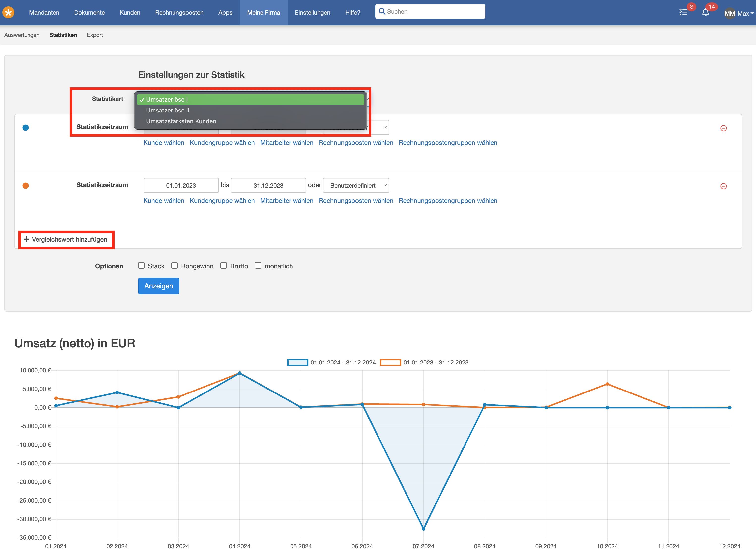756x560 pixels.
Task: Click the MM user avatar
Action: (x=729, y=14)
